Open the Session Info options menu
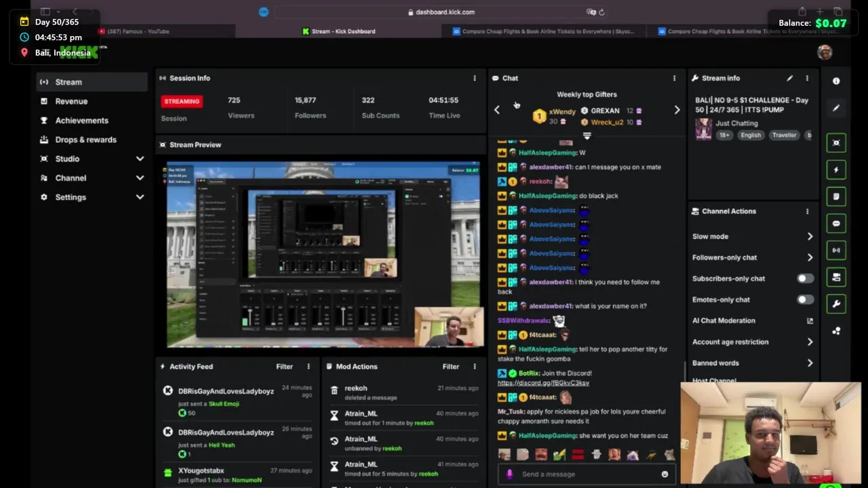The width and height of the screenshot is (868, 488). tap(475, 78)
